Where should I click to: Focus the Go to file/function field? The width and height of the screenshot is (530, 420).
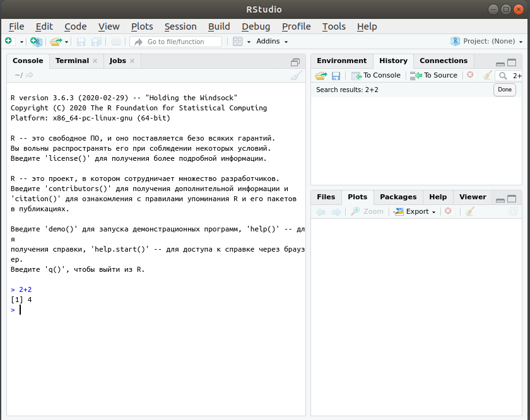tap(176, 42)
